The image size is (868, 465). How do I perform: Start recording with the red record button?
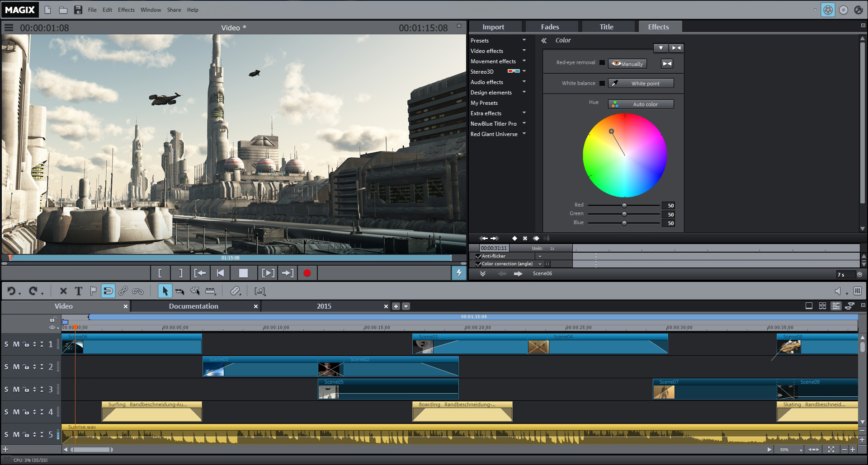coord(307,273)
